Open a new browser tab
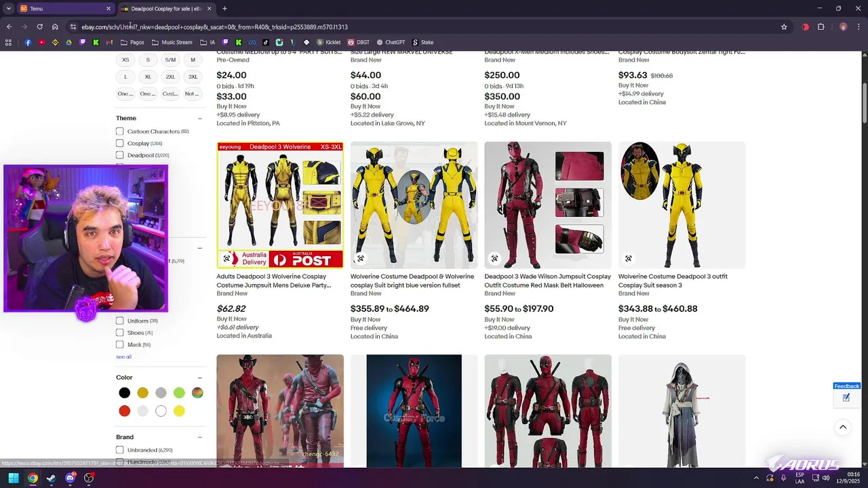This screenshot has width=868, height=488. (224, 9)
